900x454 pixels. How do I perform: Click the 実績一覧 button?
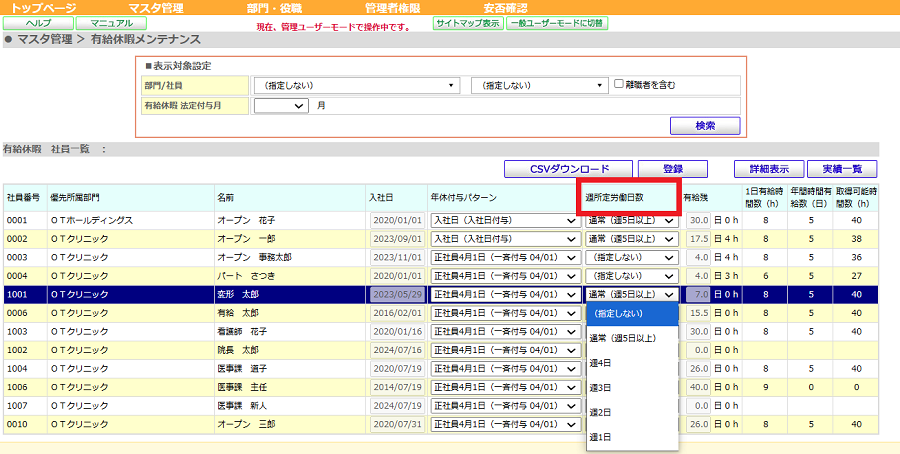pos(842,169)
